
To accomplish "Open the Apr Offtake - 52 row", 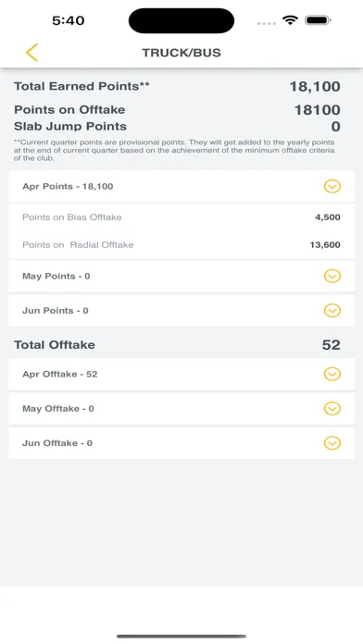I will (x=181, y=374).
